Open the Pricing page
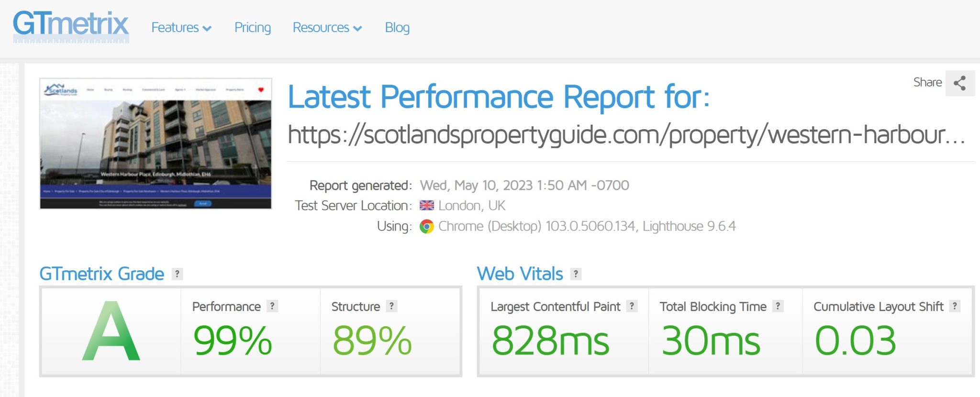 click(x=252, y=28)
